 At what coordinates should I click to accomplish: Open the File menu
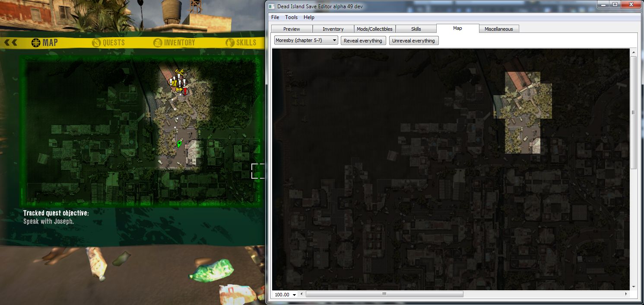click(x=275, y=17)
